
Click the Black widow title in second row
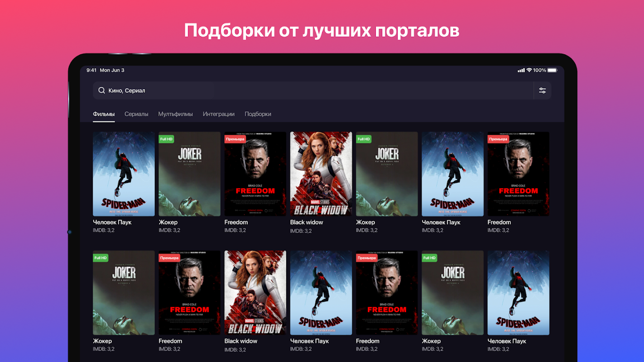pyautogui.click(x=241, y=341)
